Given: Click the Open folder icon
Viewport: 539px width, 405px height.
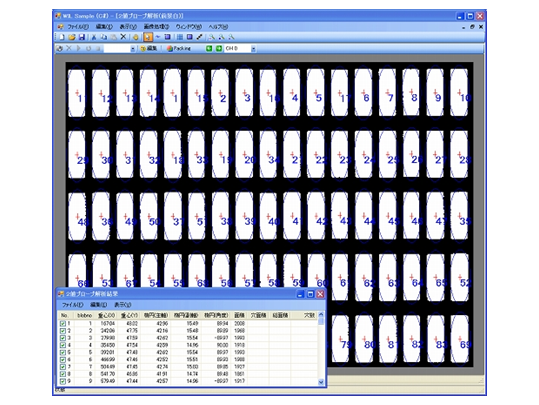Looking at the screenshot, I should coord(72,37).
